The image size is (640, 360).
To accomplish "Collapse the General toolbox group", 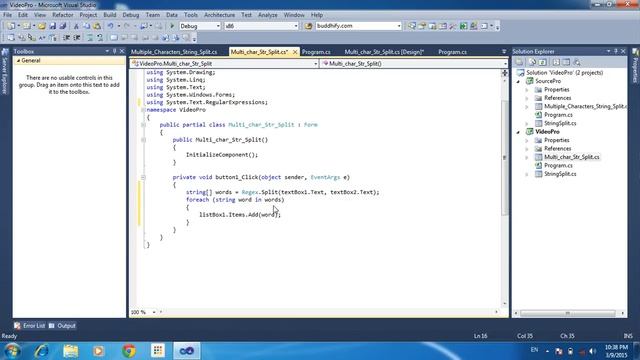I will coord(18,60).
